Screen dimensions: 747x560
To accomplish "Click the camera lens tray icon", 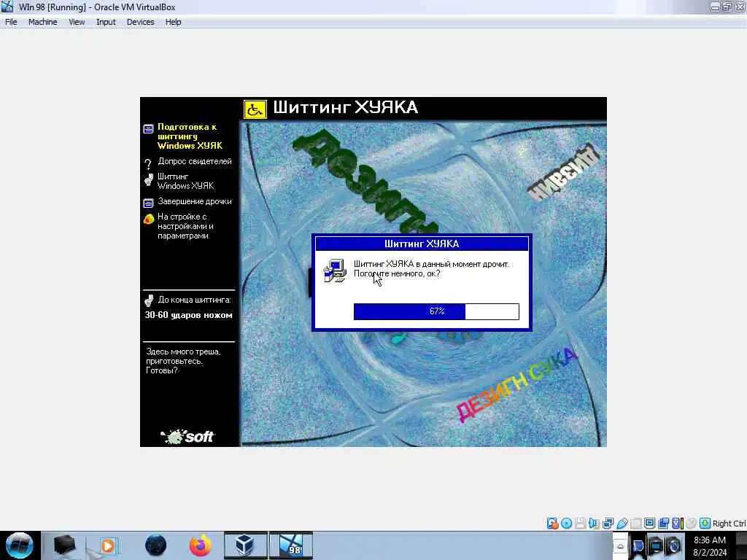I will [673, 545].
